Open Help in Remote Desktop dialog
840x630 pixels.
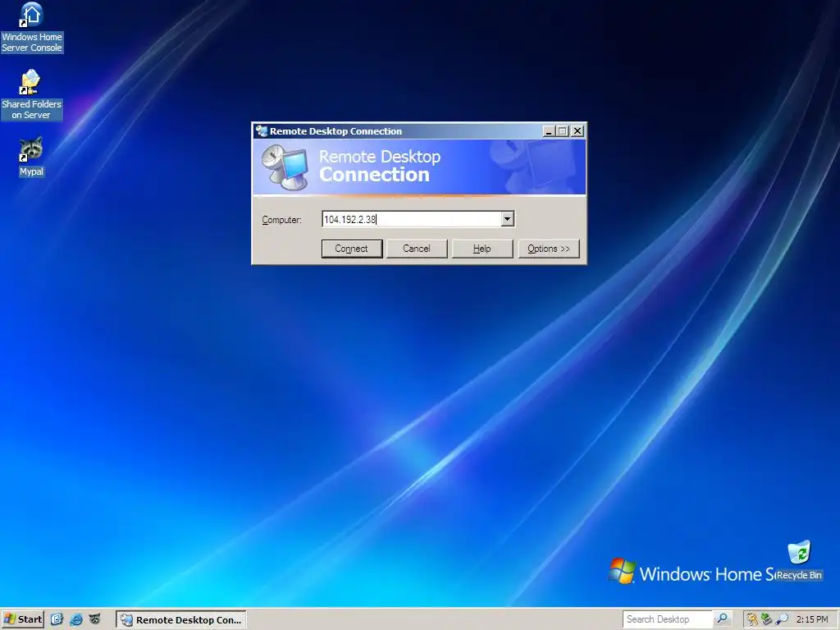point(482,249)
